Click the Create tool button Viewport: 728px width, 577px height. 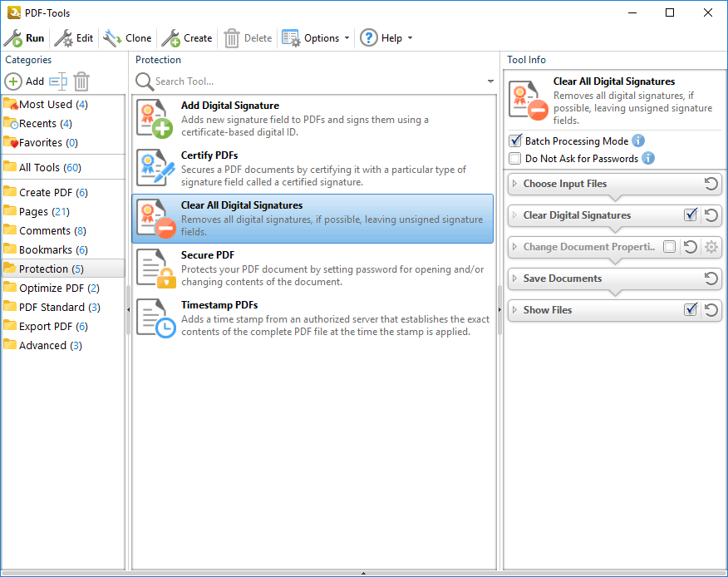click(187, 38)
